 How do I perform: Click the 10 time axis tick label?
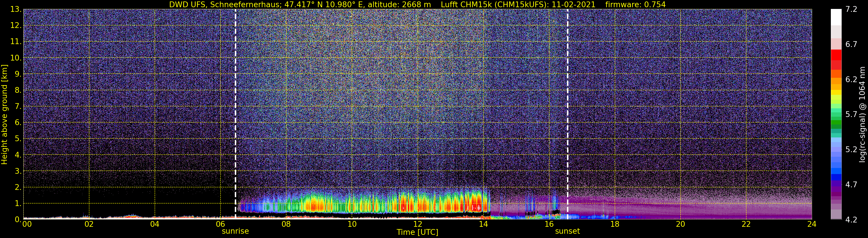pyautogui.click(x=352, y=224)
